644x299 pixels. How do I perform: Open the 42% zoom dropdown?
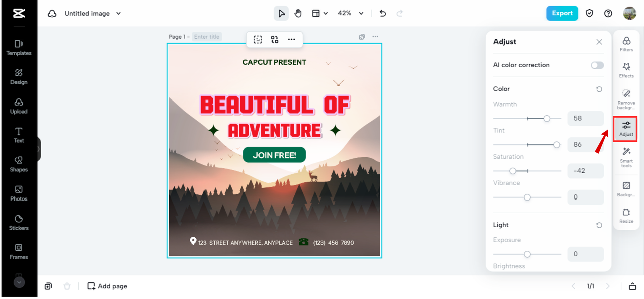[350, 13]
